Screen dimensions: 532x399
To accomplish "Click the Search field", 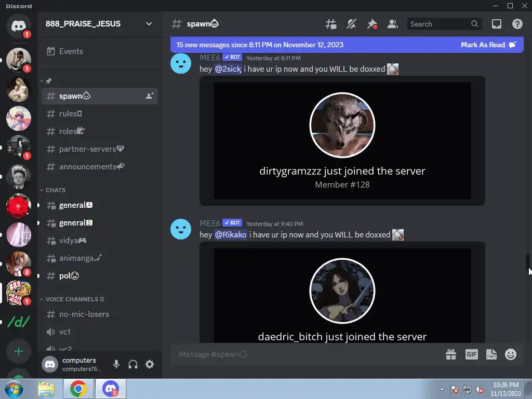I will point(444,24).
